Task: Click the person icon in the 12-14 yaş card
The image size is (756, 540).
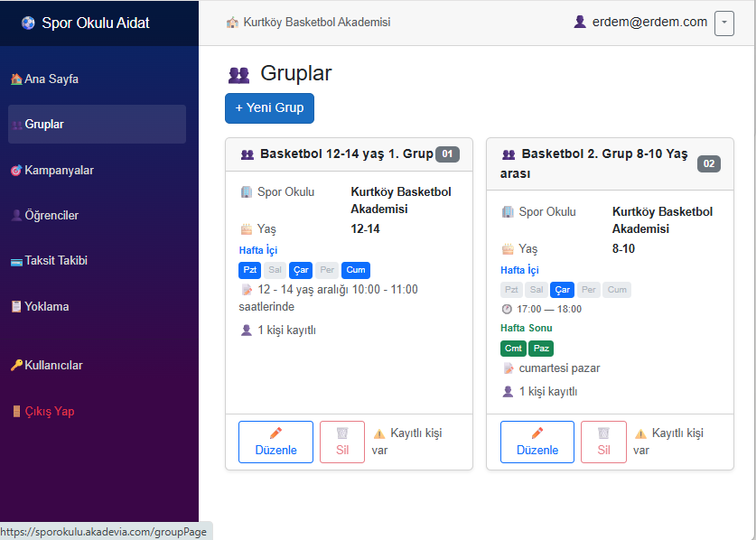Action: tap(247, 331)
